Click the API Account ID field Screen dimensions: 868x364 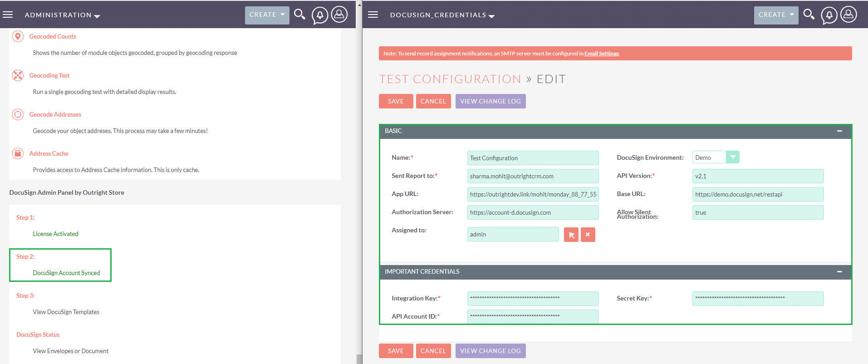[533, 316]
